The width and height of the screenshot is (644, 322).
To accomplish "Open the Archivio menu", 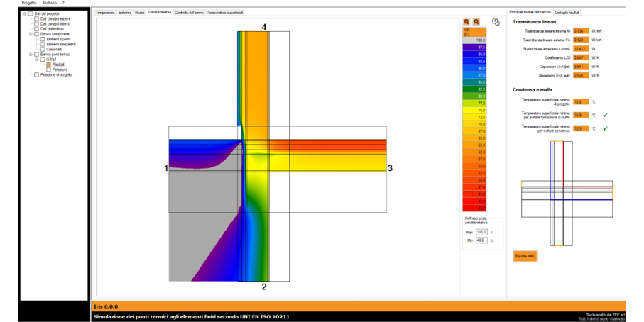I will pyautogui.click(x=49, y=3).
